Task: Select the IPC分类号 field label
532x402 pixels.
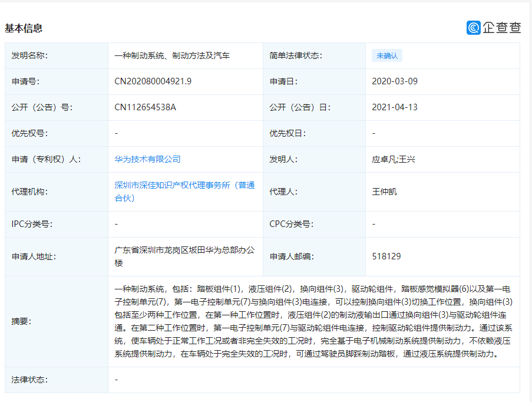Action: [x=32, y=224]
